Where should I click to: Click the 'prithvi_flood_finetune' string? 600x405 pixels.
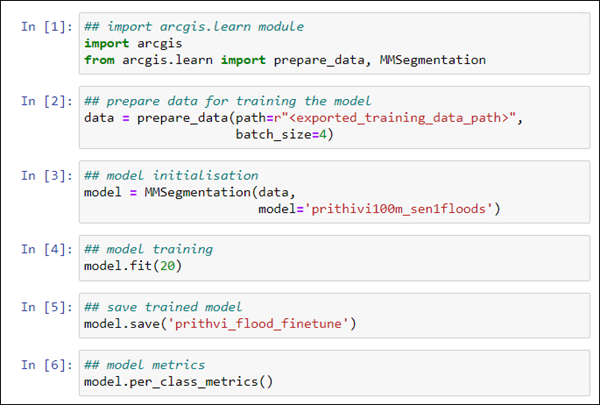[x=258, y=324]
